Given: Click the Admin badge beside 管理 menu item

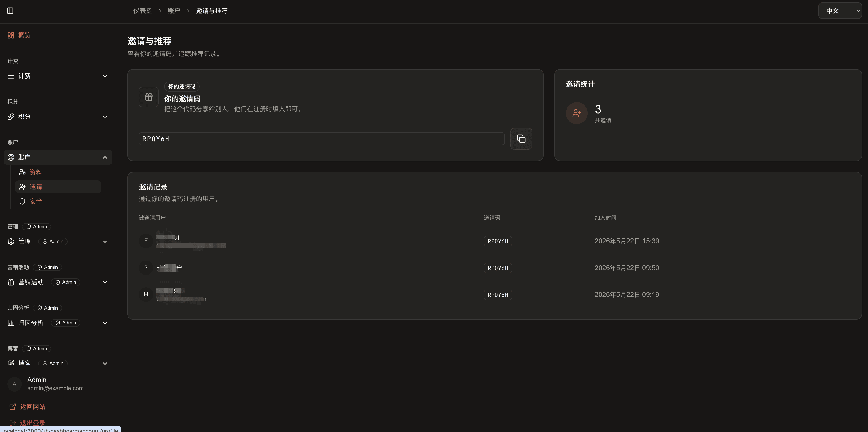Looking at the screenshot, I should (x=53, y=241).
